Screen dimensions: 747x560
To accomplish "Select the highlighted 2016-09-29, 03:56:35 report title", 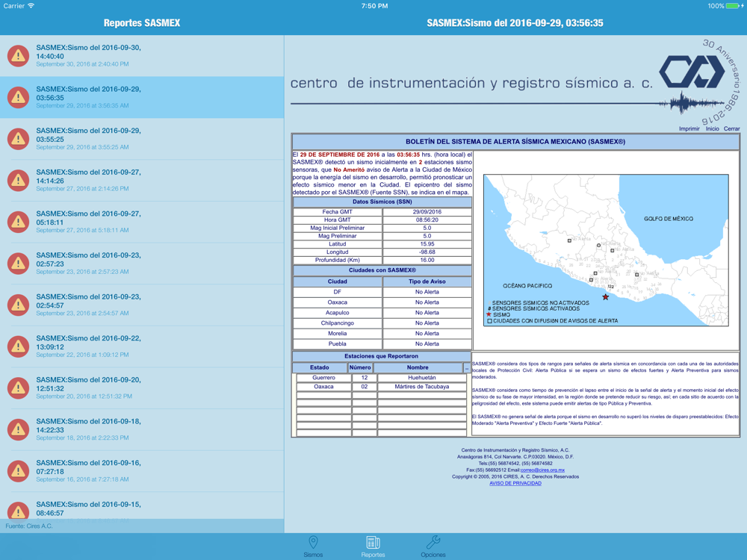I will (x=89, y=93).
